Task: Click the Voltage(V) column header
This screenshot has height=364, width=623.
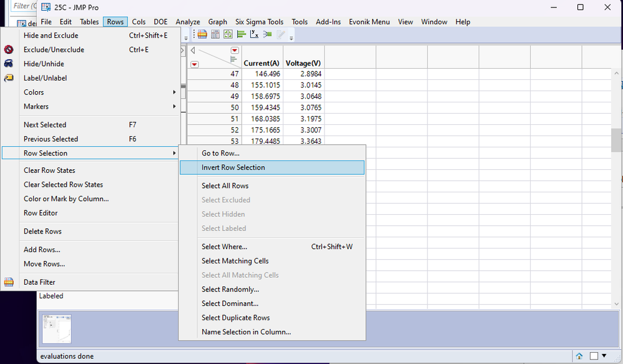Action: (x=303, y=63)
